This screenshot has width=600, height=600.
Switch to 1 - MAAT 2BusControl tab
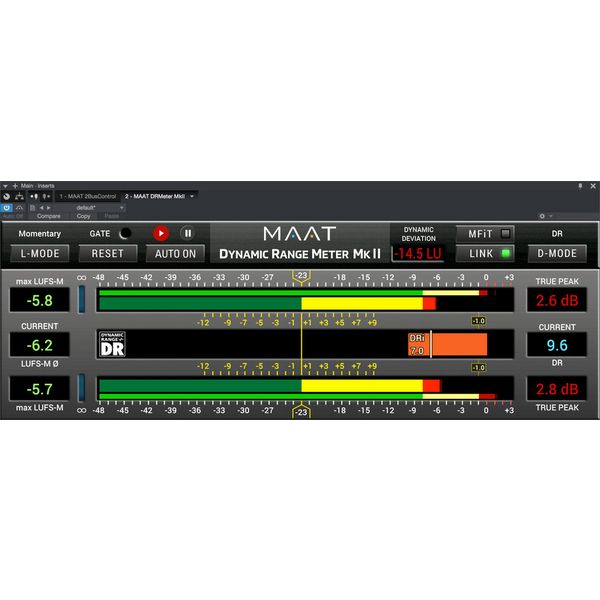point(88,196)
